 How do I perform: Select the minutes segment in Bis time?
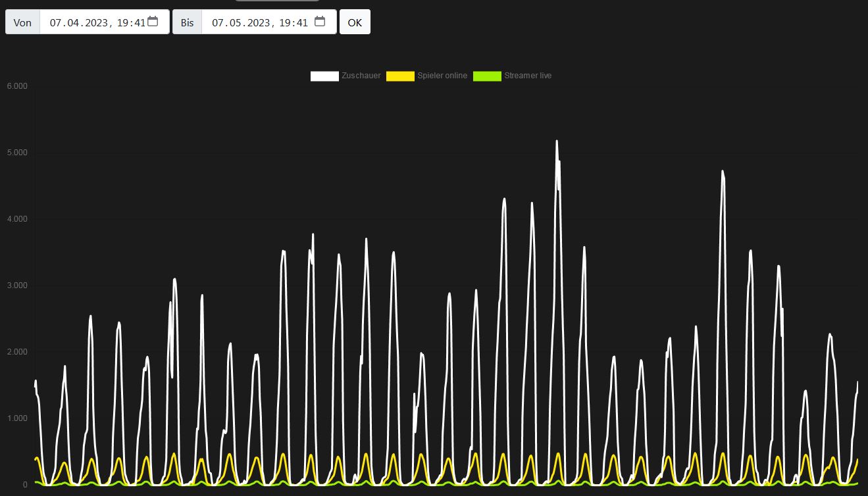tap(302, 22)
